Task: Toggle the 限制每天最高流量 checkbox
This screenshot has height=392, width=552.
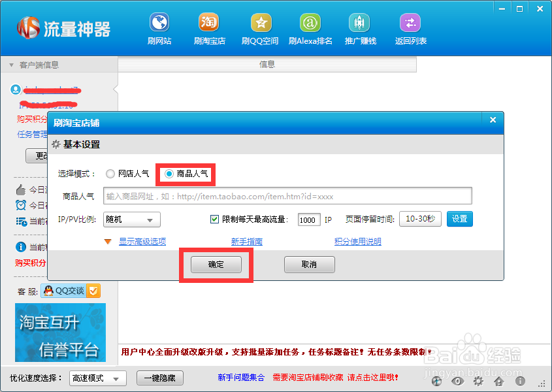Action: click(x=214, y=220)
